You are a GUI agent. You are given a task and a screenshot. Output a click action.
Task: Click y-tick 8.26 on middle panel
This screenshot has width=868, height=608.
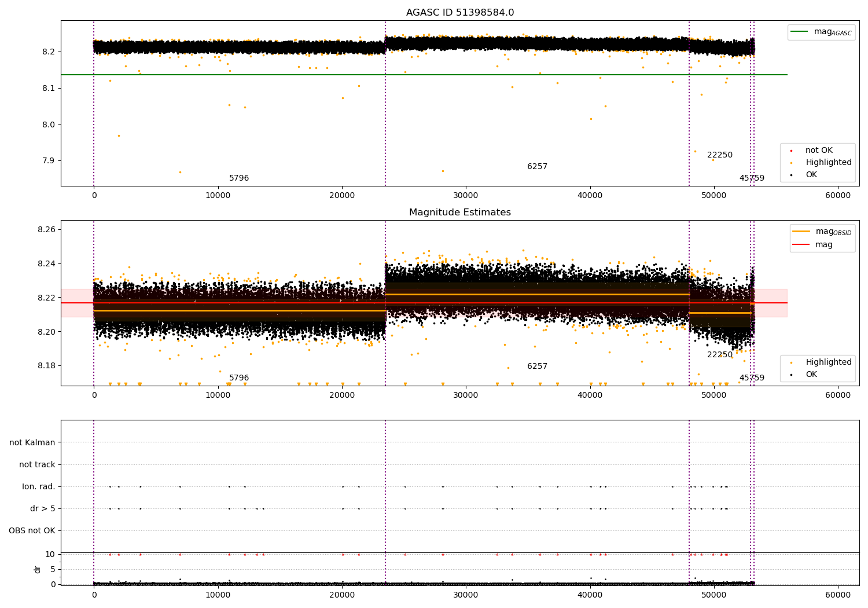point(47,230)
